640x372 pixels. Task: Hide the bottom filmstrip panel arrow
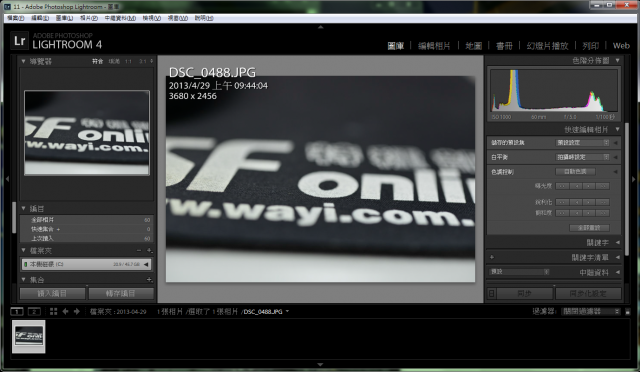tap(320, 364)
